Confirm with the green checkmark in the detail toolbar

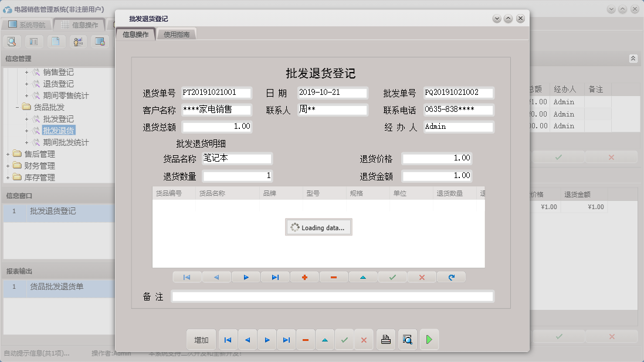[x=392, y=276]
